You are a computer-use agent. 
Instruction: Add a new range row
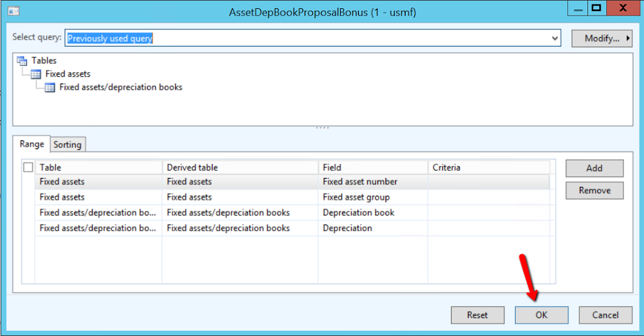point(594,168)
